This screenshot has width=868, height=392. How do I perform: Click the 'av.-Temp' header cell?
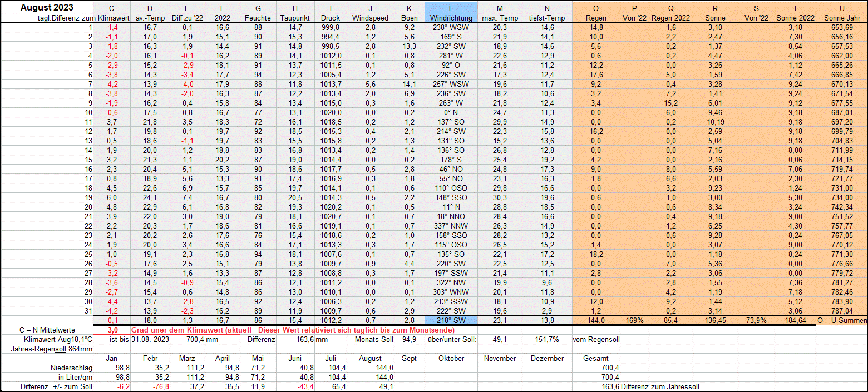click(x=150, y=18)
